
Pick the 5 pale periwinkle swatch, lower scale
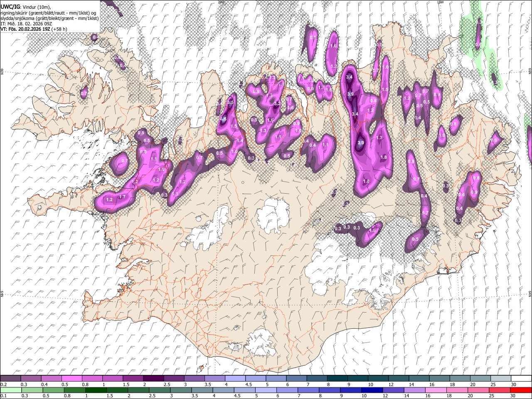(266, 390)
